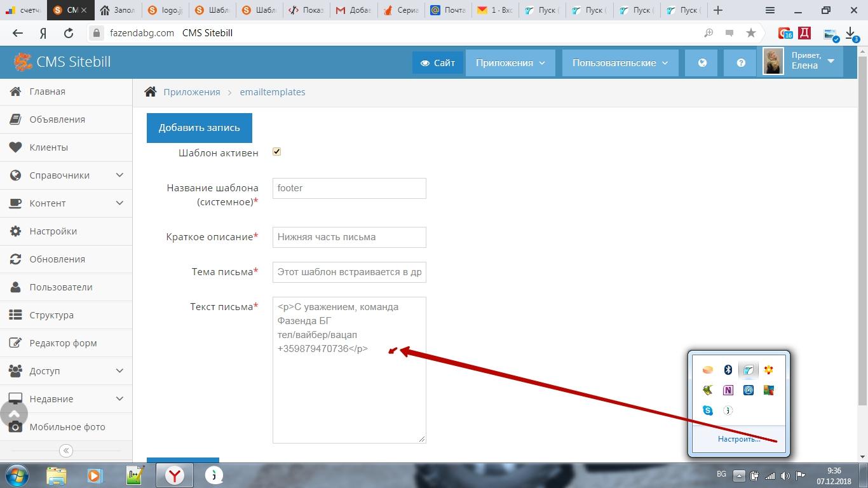Click the Текст письма text area

tap(349, 394)
